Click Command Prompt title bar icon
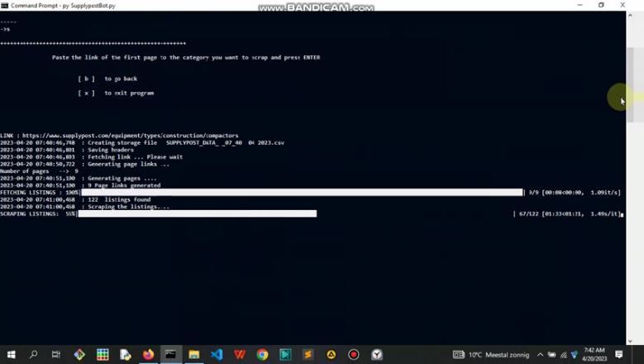The image size is (644, 364). point(4,5)
